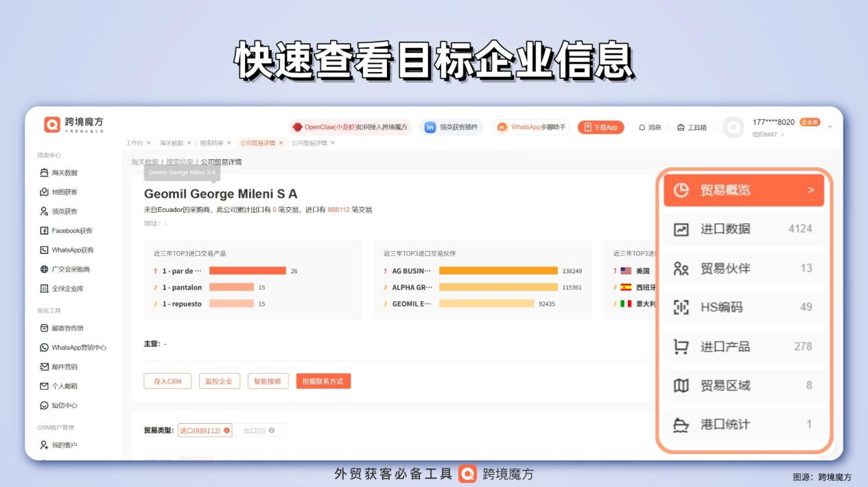Open 海关数据 in the sidebar
868x487 pixels.
59,173
